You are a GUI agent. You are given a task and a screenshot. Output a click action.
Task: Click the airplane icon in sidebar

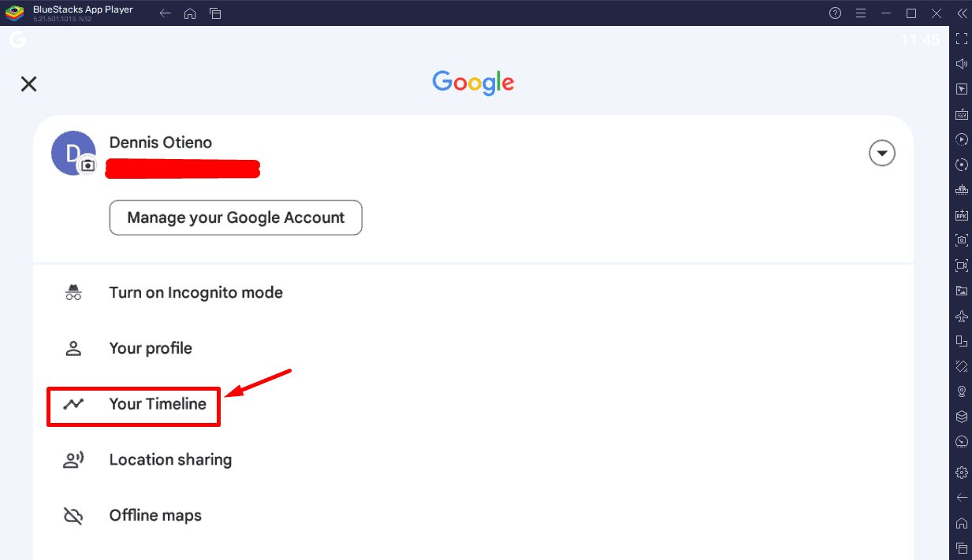[961, 316]
